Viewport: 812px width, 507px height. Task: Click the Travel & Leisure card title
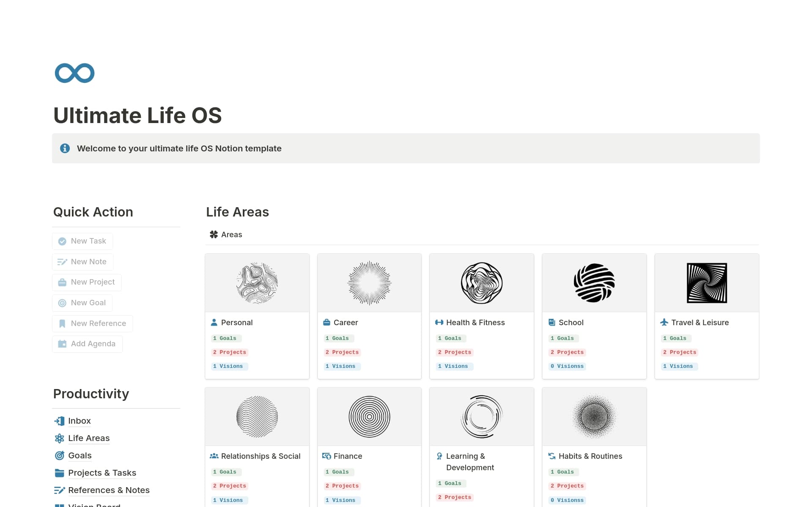(x=700, y=323)
